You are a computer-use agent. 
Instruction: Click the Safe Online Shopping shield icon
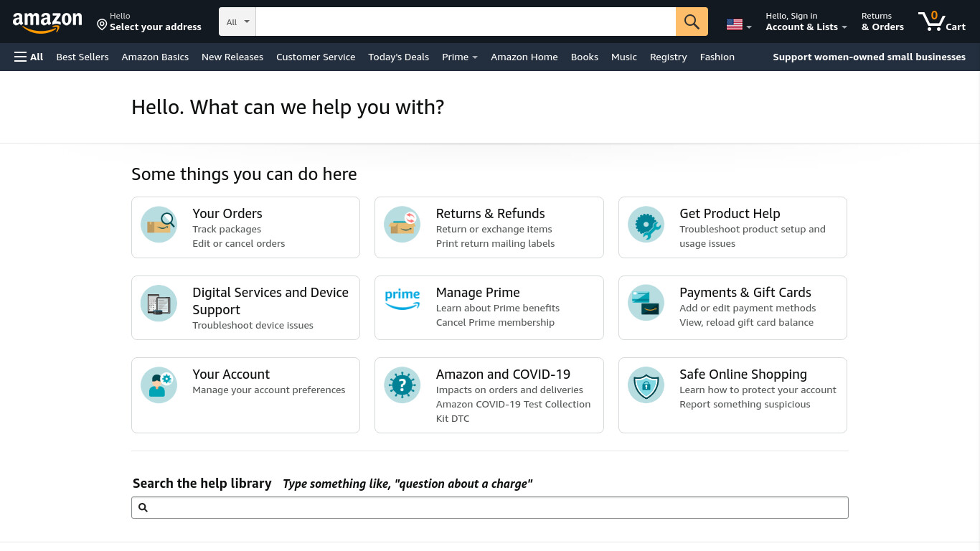(x=646, y=385)
